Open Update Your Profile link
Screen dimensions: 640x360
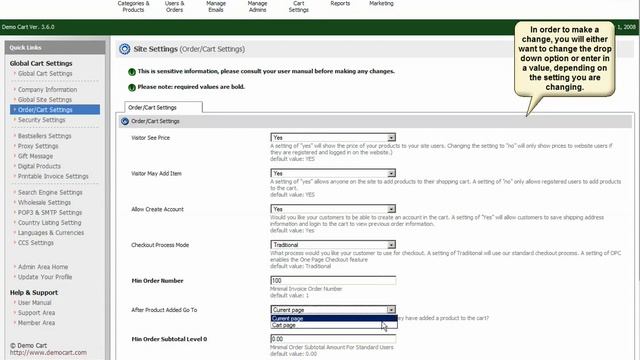click(x=45, y=277)
